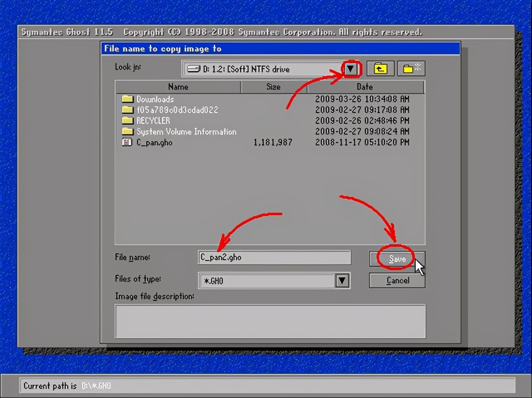Select the Downloads folder icon
The image size is (532, 398).
coord(127,99)
